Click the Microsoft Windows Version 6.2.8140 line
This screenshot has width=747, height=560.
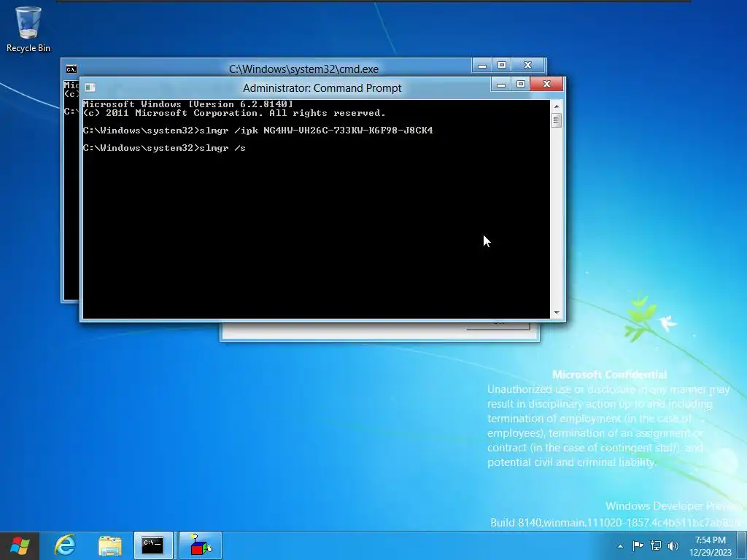[187, 104]
